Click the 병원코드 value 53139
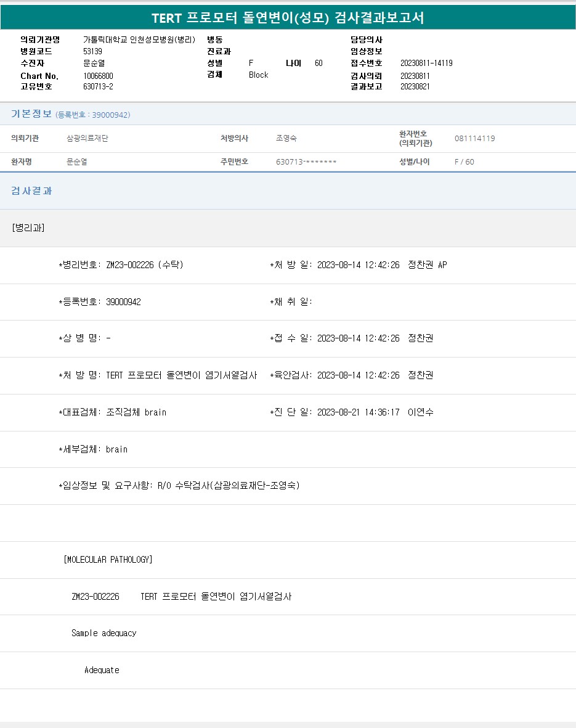 (x=92, y=52)
